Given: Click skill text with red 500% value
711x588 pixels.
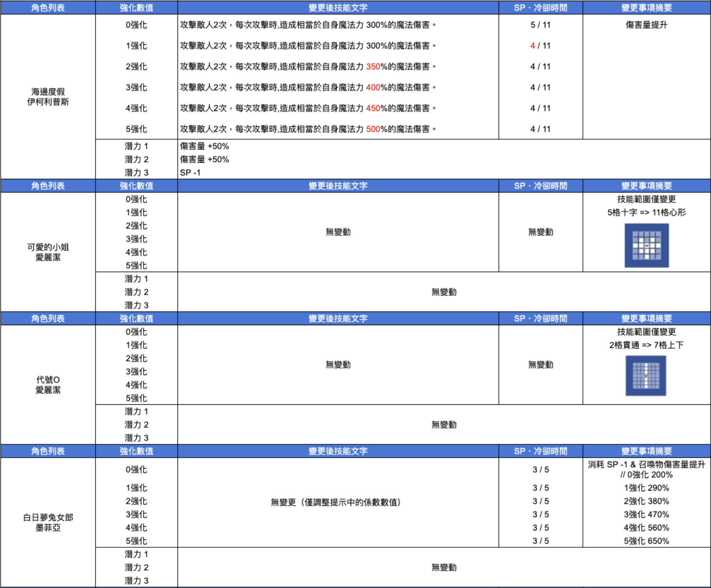Looking at the screenshot, I should pos(307,129).
